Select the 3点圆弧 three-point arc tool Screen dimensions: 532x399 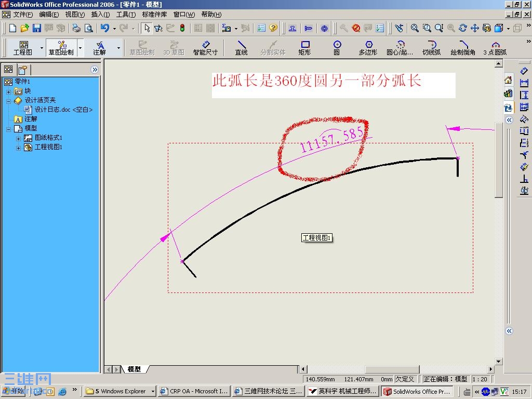click(x=495, y=48)
